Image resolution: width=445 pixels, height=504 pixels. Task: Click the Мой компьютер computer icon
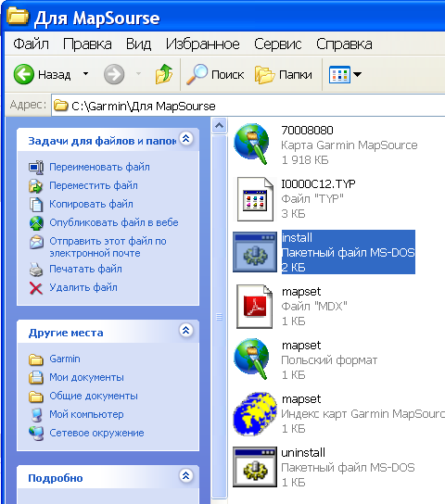coord(36,415)
